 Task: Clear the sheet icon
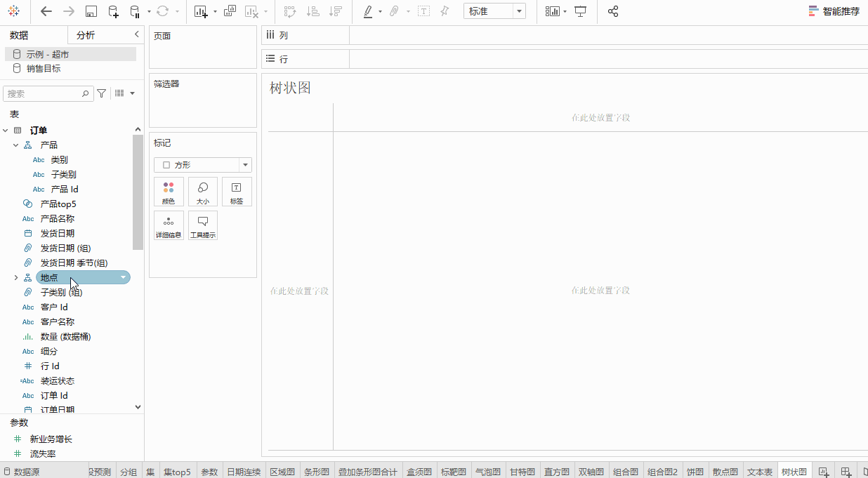(251, 11)
